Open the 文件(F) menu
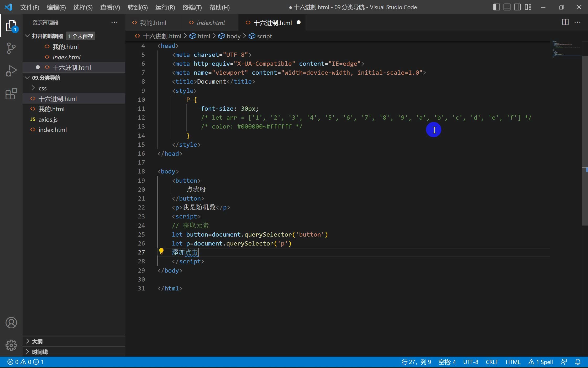The width and height of the screenshot is (588, 368). [x=30, y=7]
